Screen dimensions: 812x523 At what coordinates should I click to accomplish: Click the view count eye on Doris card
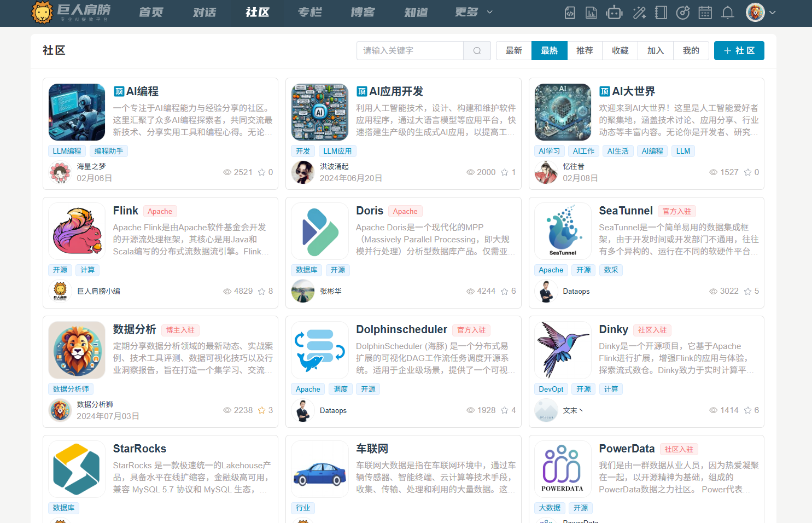(470, 292)
